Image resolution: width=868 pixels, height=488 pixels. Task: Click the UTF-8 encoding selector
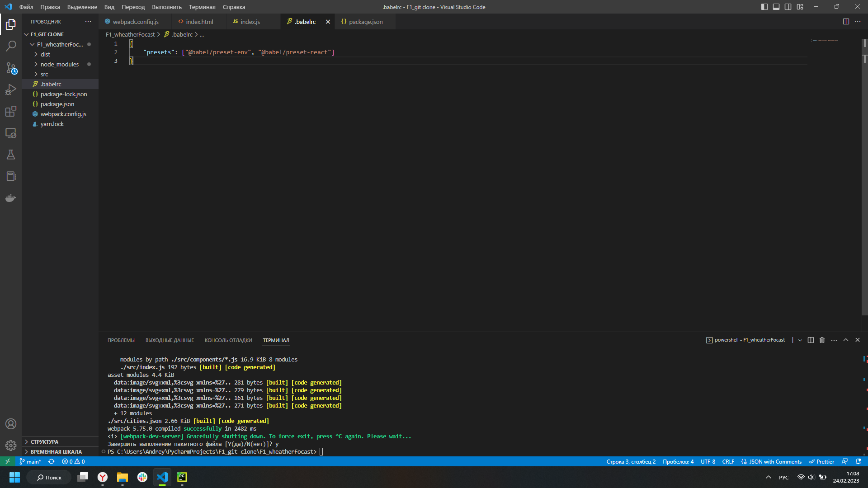(708, 461)
